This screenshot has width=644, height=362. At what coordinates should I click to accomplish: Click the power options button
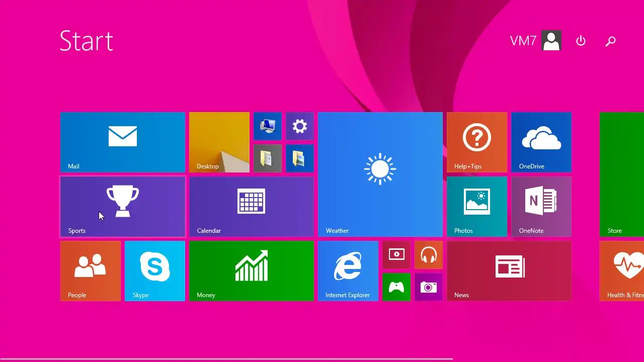pyautogui.click(x=581, y=41)
